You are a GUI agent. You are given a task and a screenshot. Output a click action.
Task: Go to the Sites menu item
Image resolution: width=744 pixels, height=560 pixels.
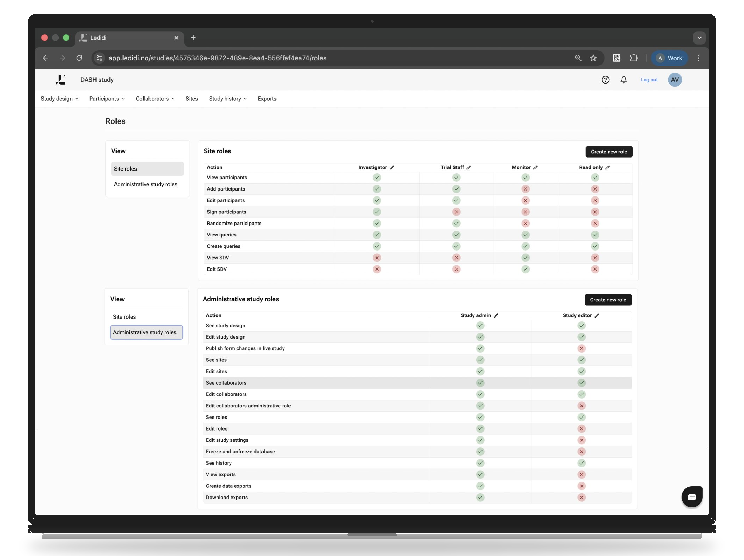click(192, 99)
